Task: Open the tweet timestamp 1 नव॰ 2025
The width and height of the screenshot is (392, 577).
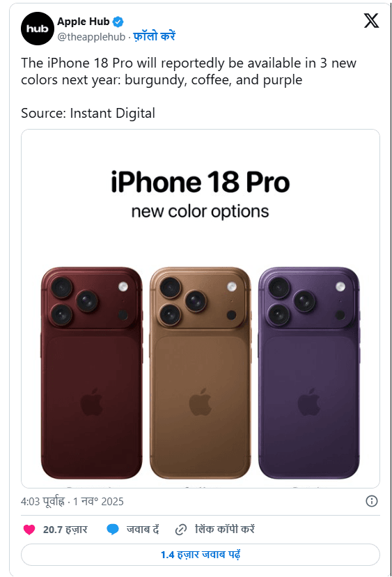Action: [x=98, y=502]
